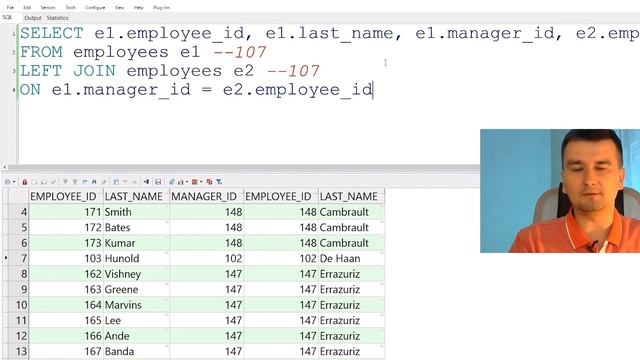640x360 pixels.
Task: Select row number 4 header for Smith
Action: (x=18, y=212)
